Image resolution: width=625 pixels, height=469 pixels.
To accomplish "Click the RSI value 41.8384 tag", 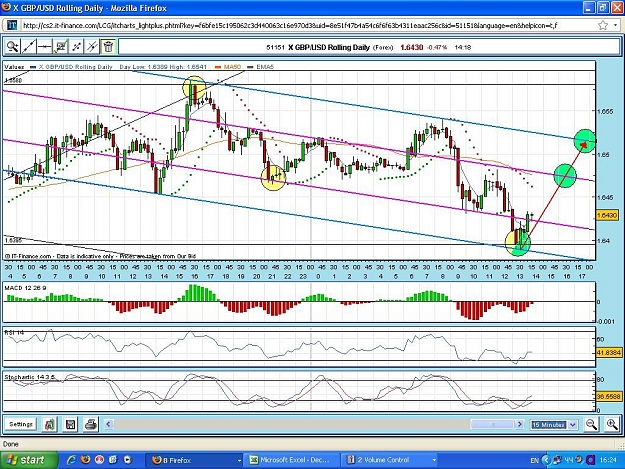I will click(608, 353).
